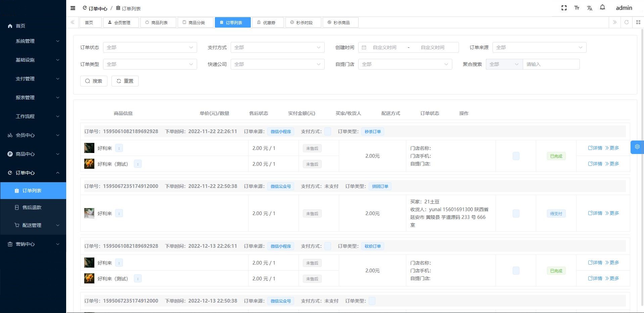Switch to 会员管理 tab
The width and height of the screenshot is (644, 313).
(121, 23)
